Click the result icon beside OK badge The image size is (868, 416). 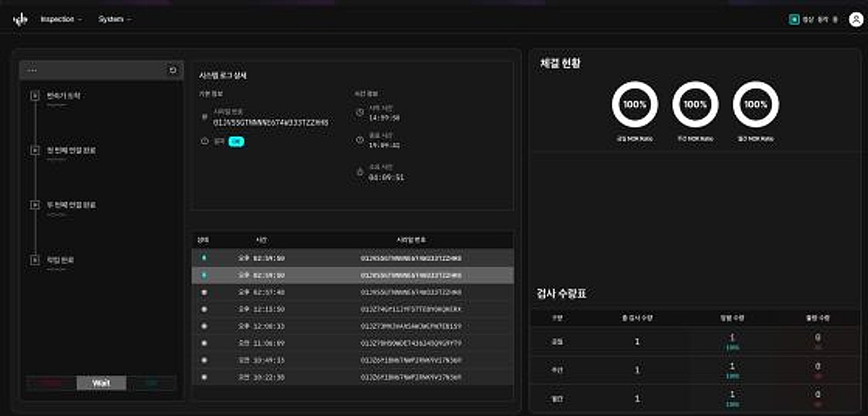click(x=205, y=142)
